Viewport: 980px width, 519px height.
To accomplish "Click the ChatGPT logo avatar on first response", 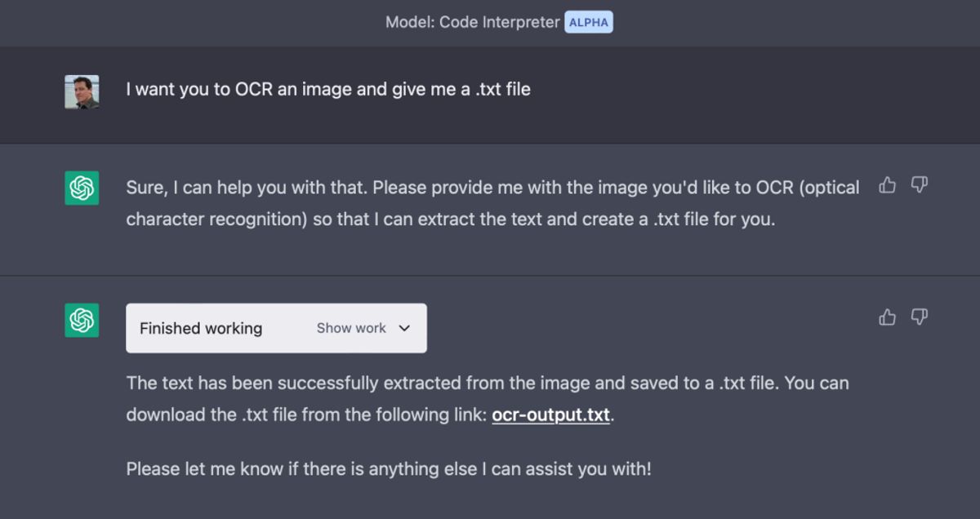I will coord(81,188).
